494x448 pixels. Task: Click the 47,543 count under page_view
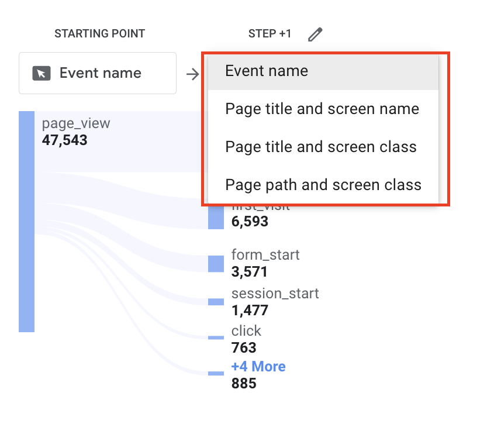pyautogui.click(x=65, y=140)
